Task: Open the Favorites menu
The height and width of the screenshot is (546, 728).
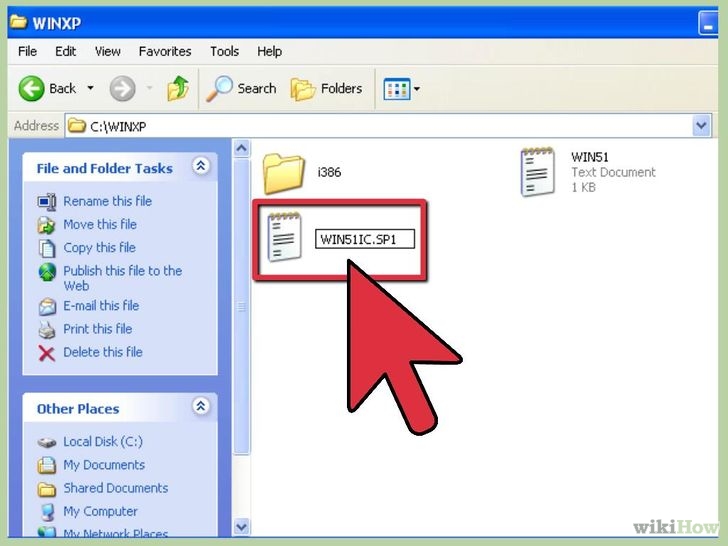Action: coord(165,51)
